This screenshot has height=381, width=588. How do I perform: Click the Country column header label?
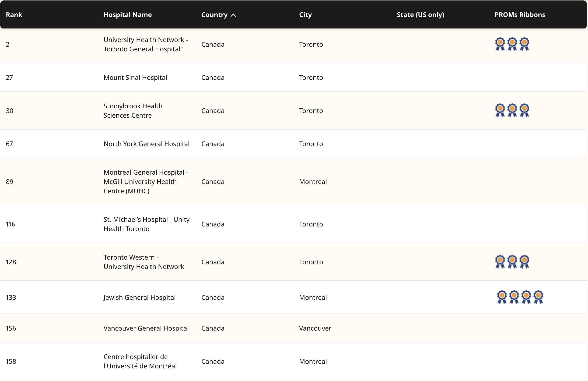(214, 14)
